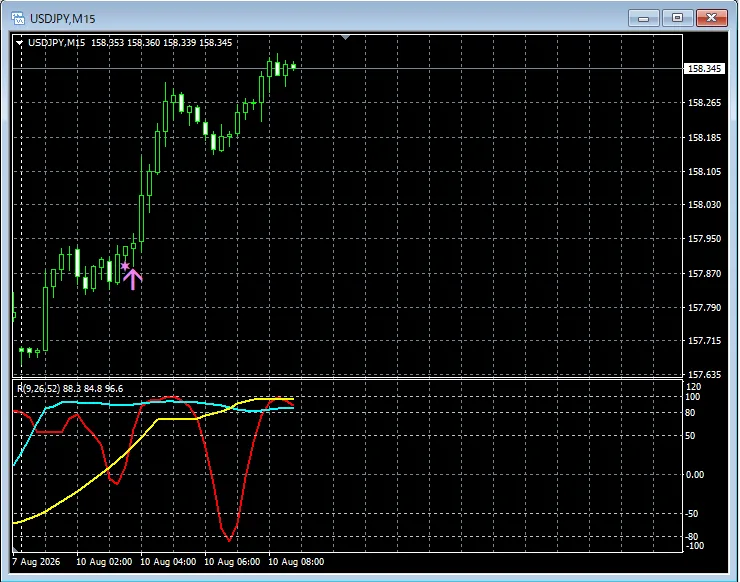This screenshot has width=740, height=582.
Task: Click the current price label 158.345
Action: pyautogui.click(x=704, y=69)
